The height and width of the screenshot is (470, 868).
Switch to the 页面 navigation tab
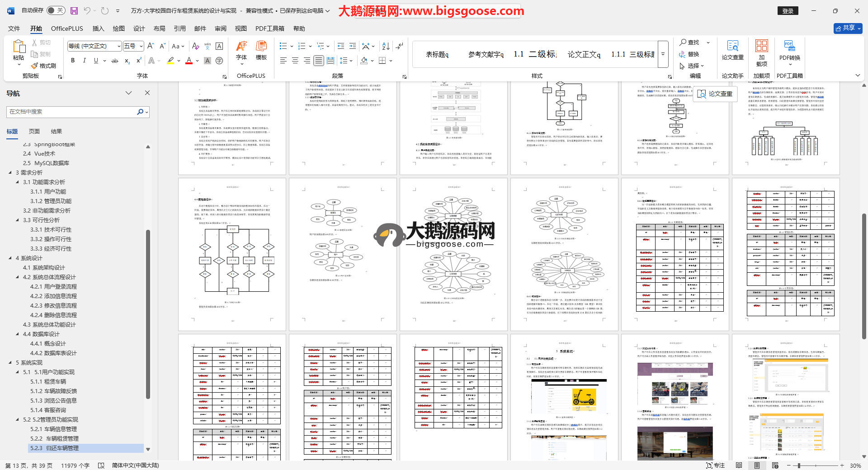pos(34,132)
